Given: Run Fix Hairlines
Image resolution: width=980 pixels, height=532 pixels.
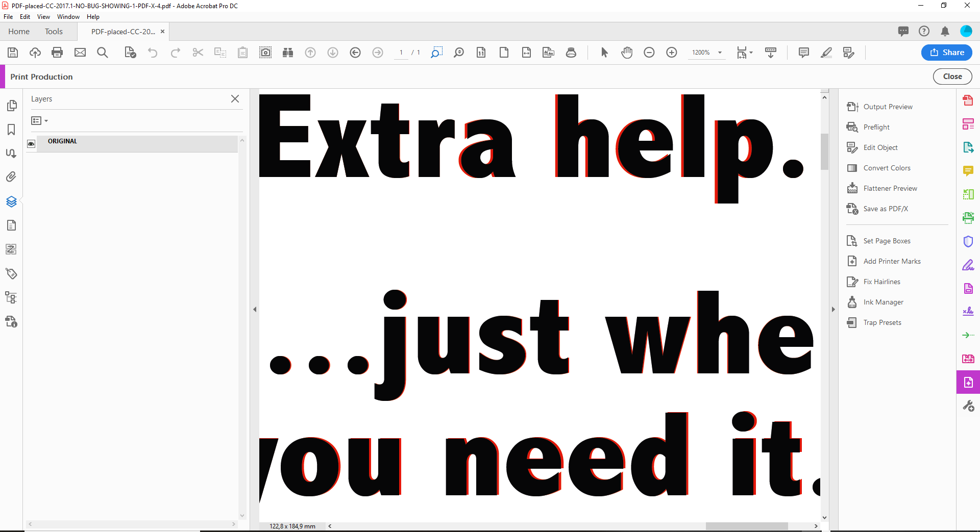Looking at the screenshot, I should pyautogui.click(x=881, y=282).
